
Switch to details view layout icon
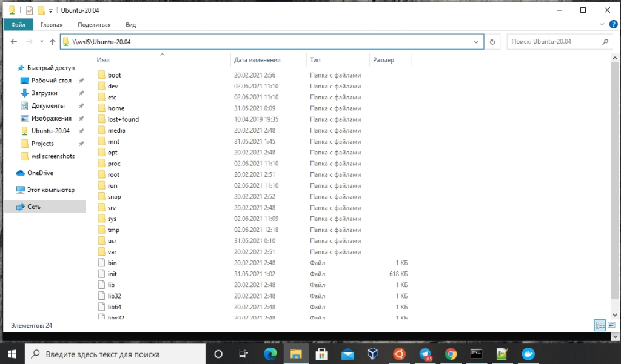[x=600, y=325]
